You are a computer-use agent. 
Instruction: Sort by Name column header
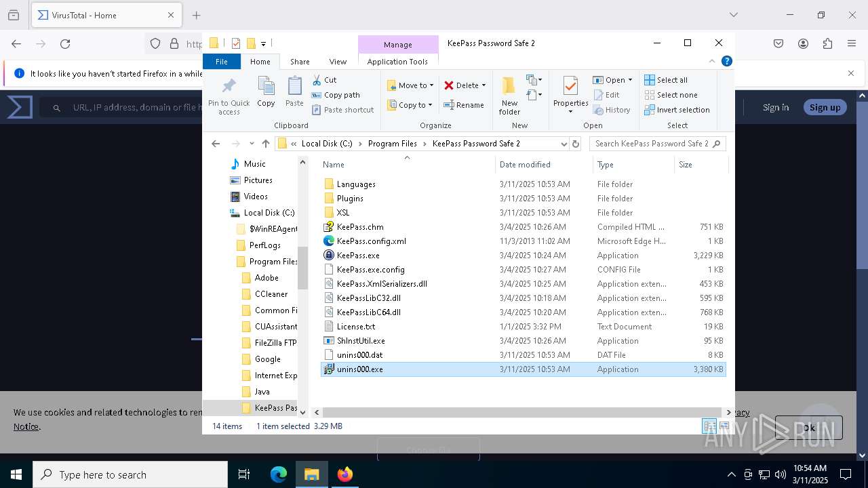(333, 165)
